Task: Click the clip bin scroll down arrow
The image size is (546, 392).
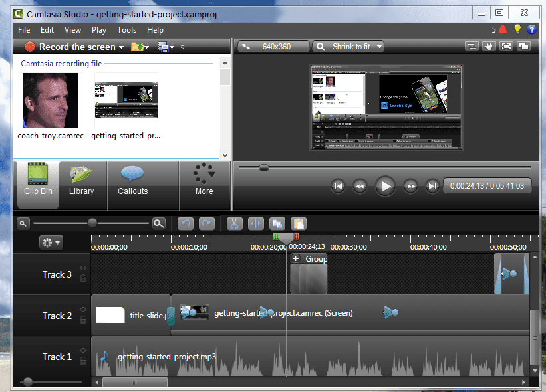Action: click(225, 155)
